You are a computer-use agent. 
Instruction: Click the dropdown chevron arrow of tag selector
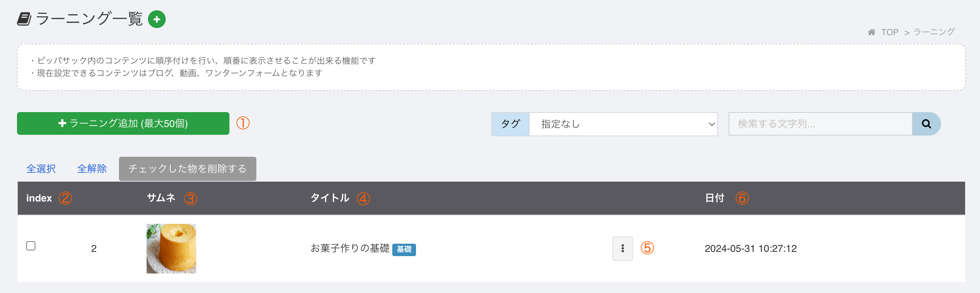point(711,124)
